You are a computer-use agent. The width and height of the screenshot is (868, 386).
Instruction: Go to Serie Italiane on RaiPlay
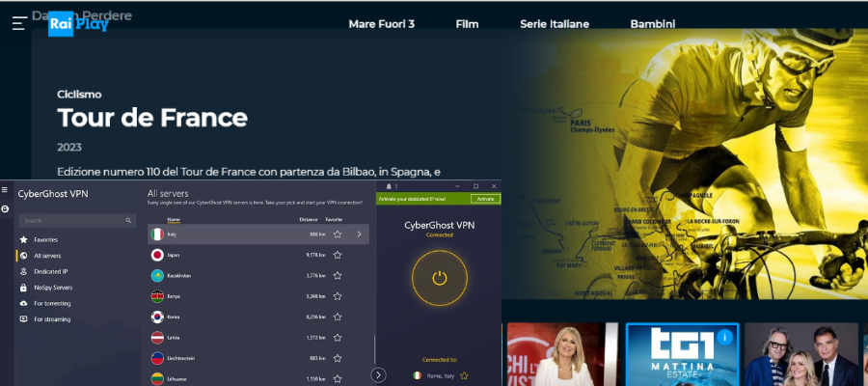[555, 24]
